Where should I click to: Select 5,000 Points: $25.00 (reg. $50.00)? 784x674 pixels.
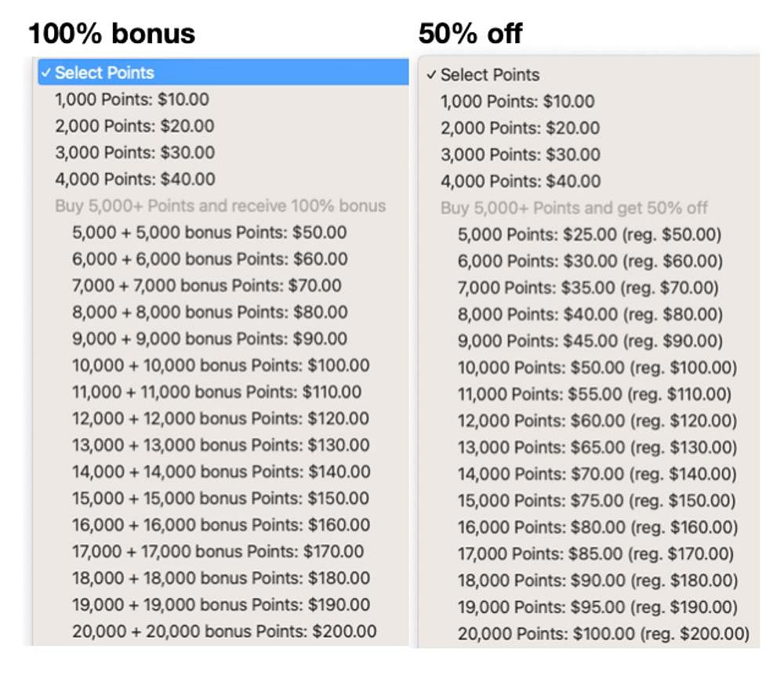pos(590,234)
